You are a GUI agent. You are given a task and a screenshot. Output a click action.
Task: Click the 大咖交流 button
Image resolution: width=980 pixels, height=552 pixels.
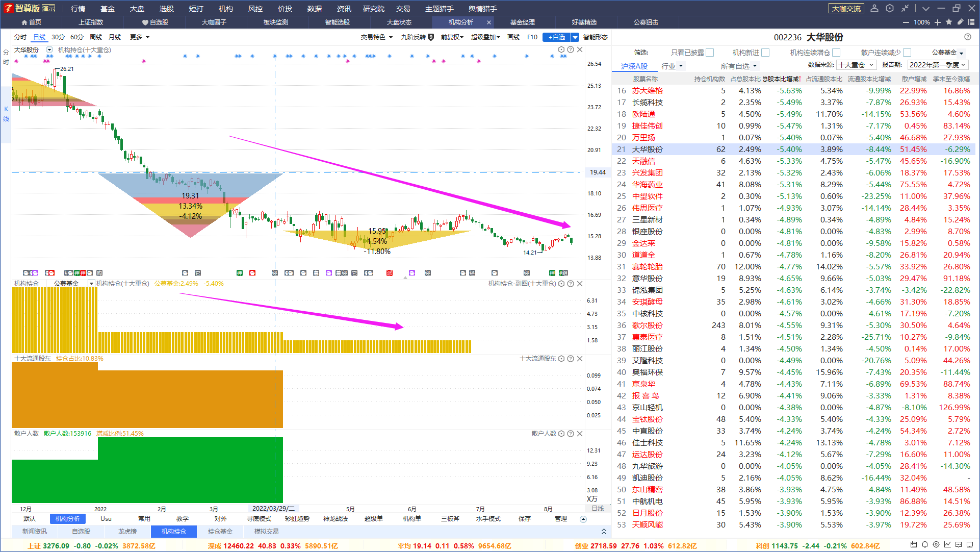846,8
